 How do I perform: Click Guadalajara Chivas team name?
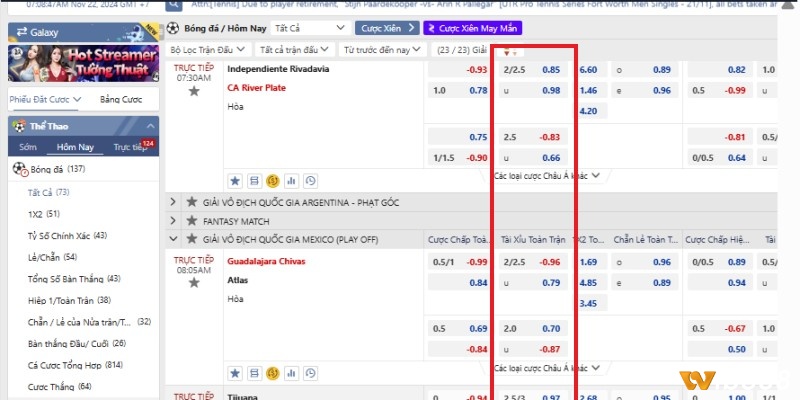click(x=266, y=261)
